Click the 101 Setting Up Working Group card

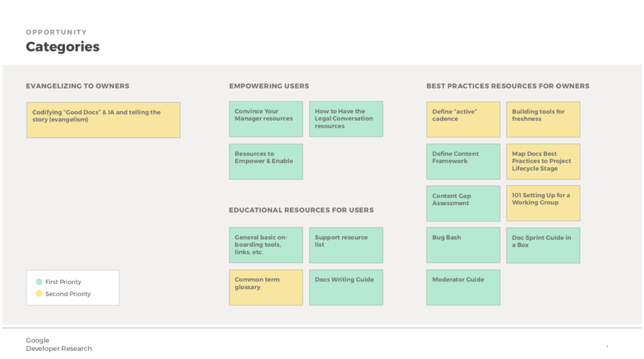click(x=543, y=204)
